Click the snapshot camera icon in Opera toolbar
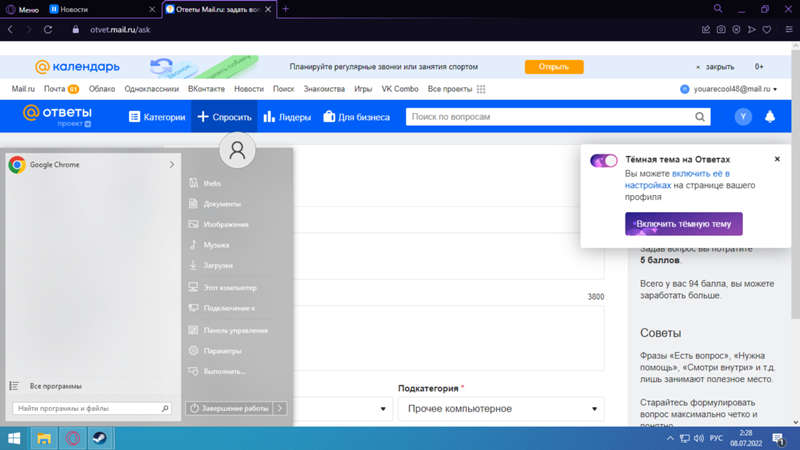The height and width of the screenshot is (450, 800). tap(721, 30)
